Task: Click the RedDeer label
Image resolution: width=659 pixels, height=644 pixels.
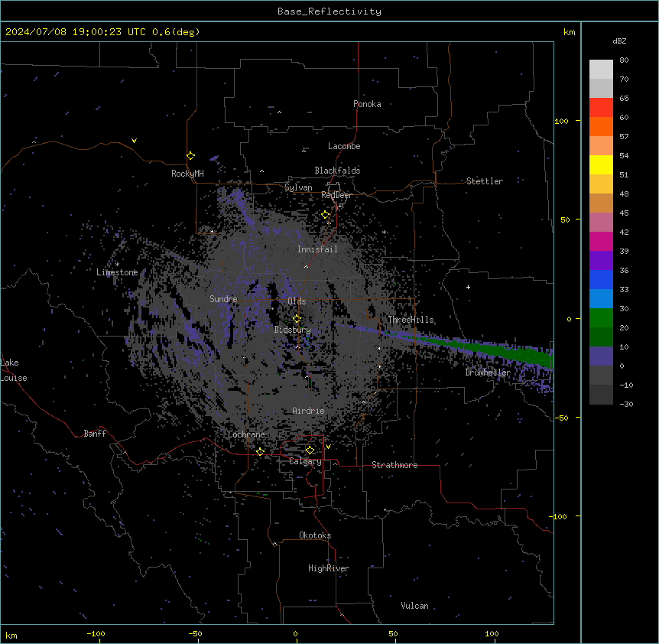Action: point(336,195)
